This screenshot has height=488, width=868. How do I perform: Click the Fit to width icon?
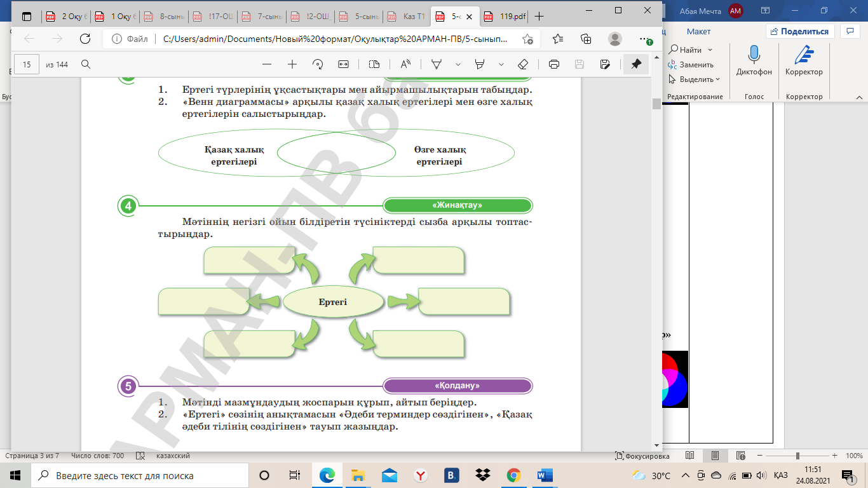coord(344,64)
